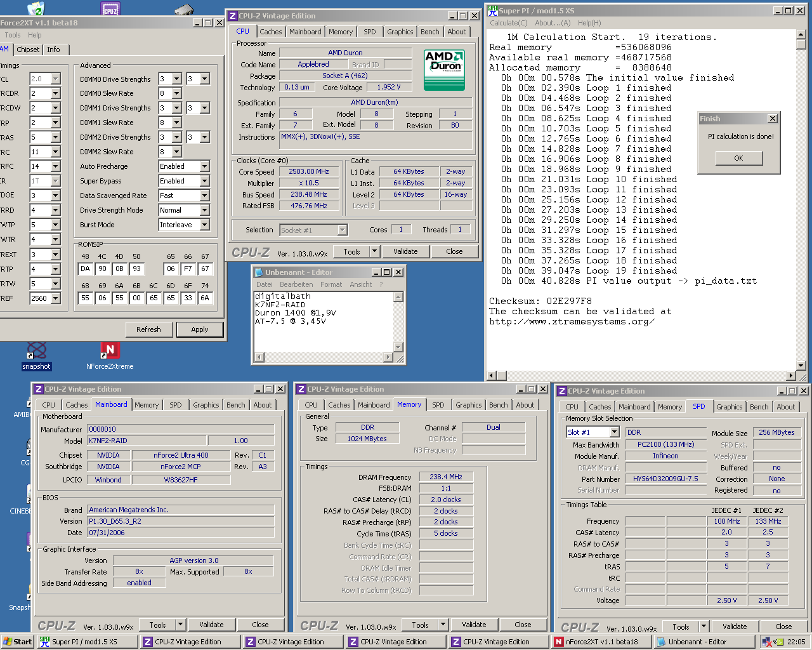
Task: Click the system tray clock 22:05
Action: [796, 642]
